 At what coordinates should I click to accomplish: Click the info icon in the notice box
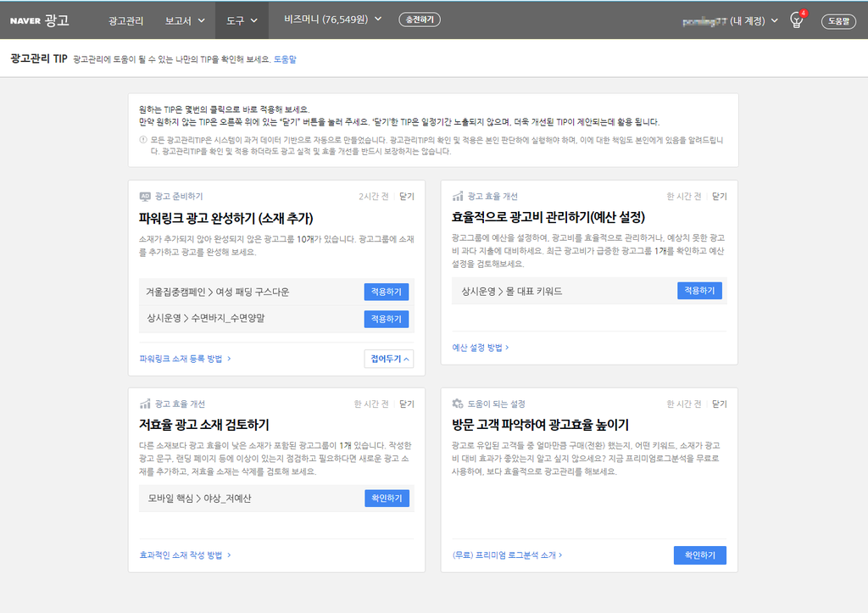(142, 140)
